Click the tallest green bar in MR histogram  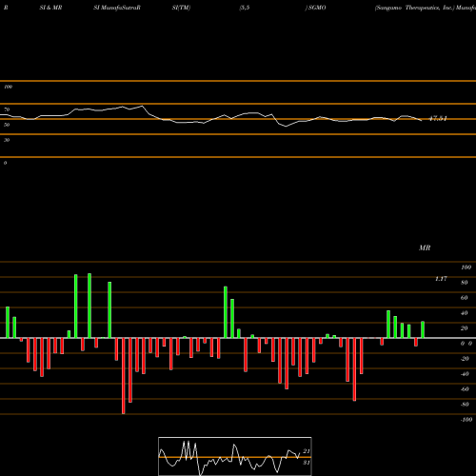[89, 306]
